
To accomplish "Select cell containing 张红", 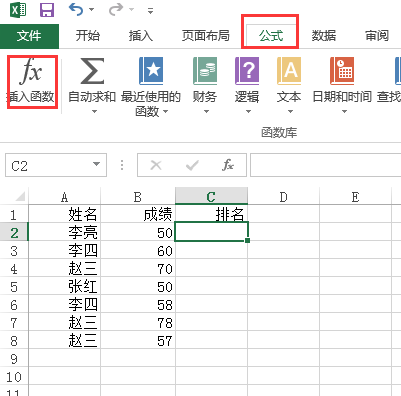I will (65, 286).
